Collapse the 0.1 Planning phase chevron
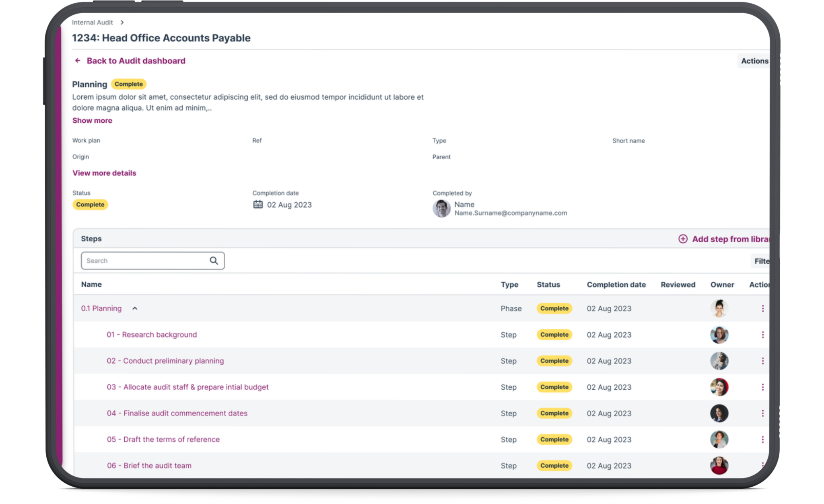824x504 pixels. click(x=135, y=309)
